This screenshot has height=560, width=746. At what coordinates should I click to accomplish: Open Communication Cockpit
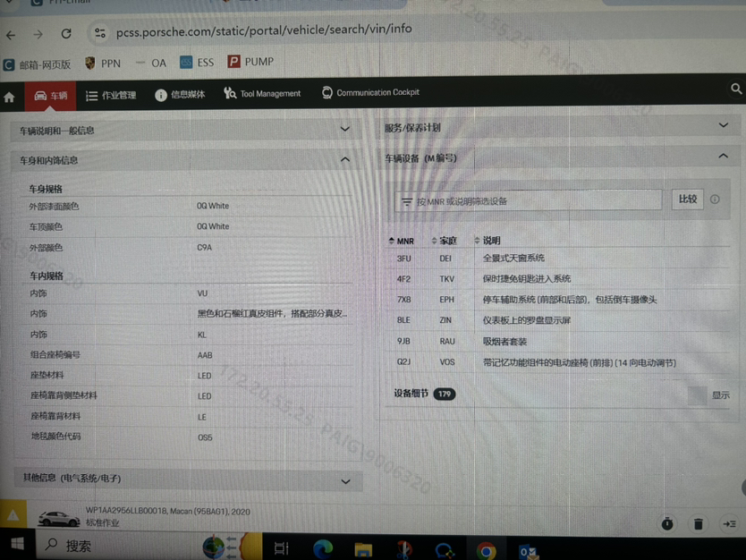tap(370, 92)
